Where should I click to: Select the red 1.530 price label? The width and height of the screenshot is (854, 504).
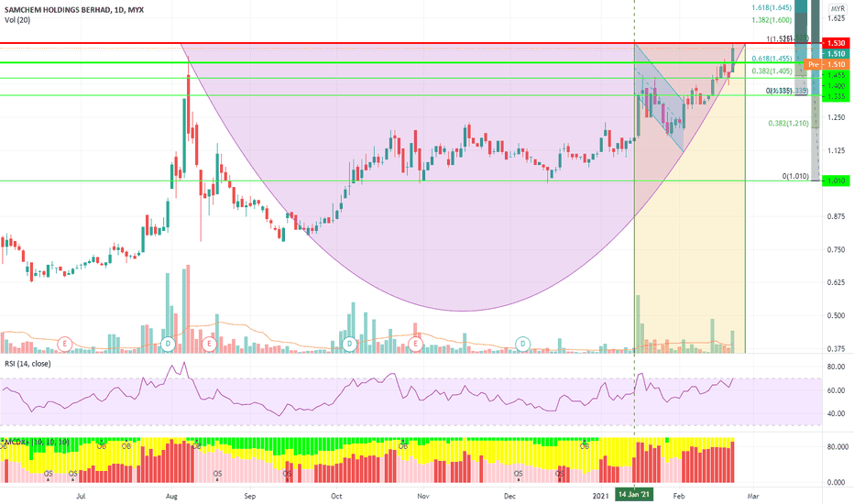(x=836, y=43)
